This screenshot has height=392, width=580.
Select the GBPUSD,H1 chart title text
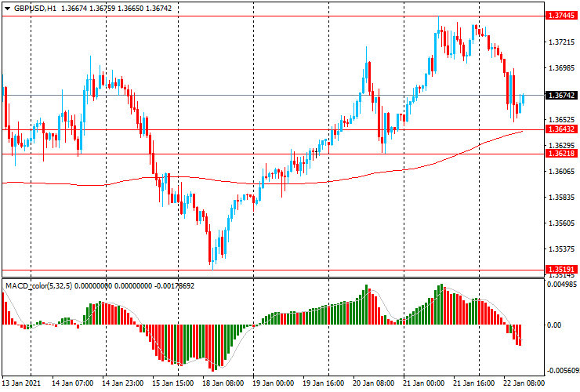[x=35, y=9]
